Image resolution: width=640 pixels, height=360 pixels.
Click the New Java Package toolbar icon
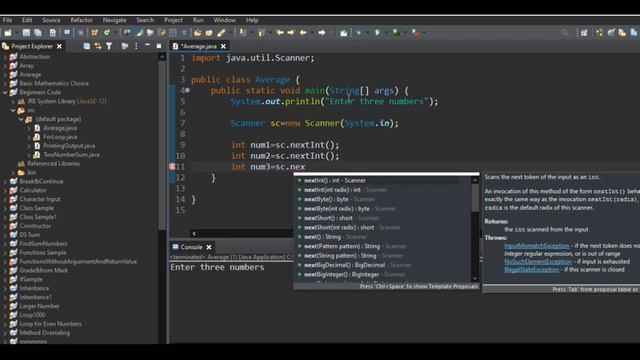pyautogui.click(x=95, y=33)
